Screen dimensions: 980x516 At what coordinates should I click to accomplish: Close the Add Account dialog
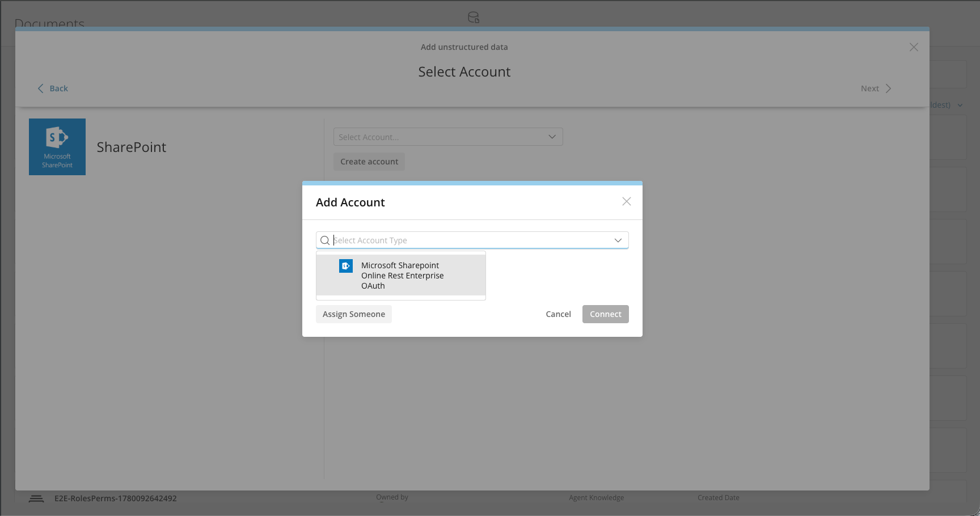(627, 201)
